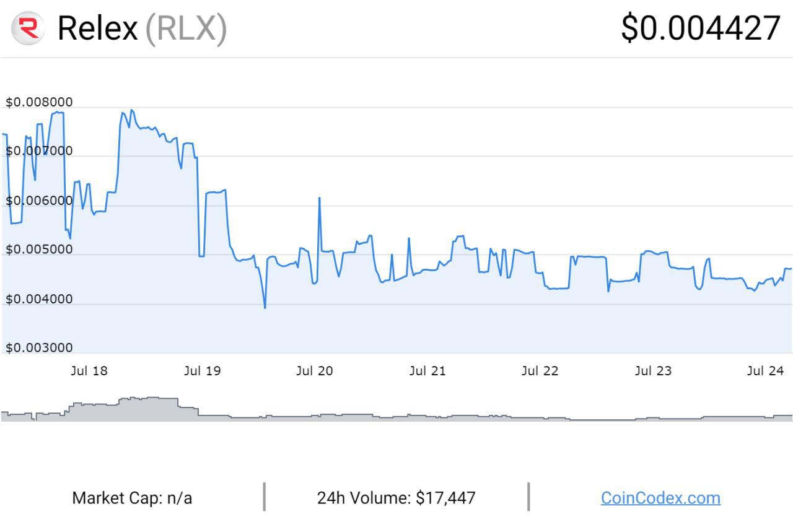Click the Relex coin name heading
Screen dimensions: 793x532
click(x=97, y=28)
